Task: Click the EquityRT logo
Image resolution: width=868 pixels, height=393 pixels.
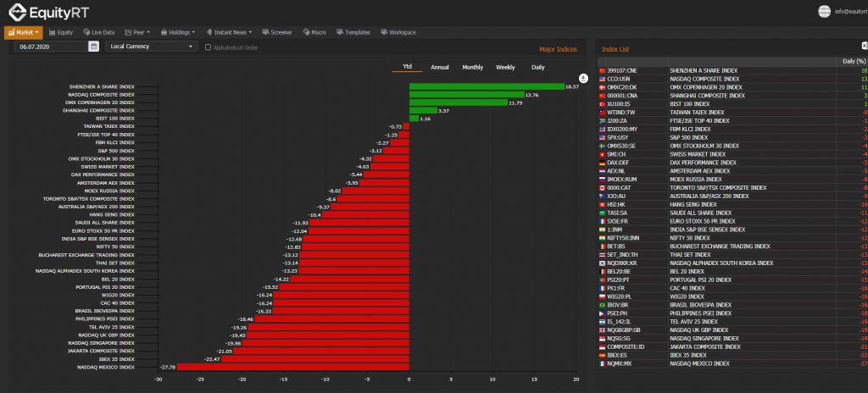Action: pyautogui.click(x=47, y=12)
